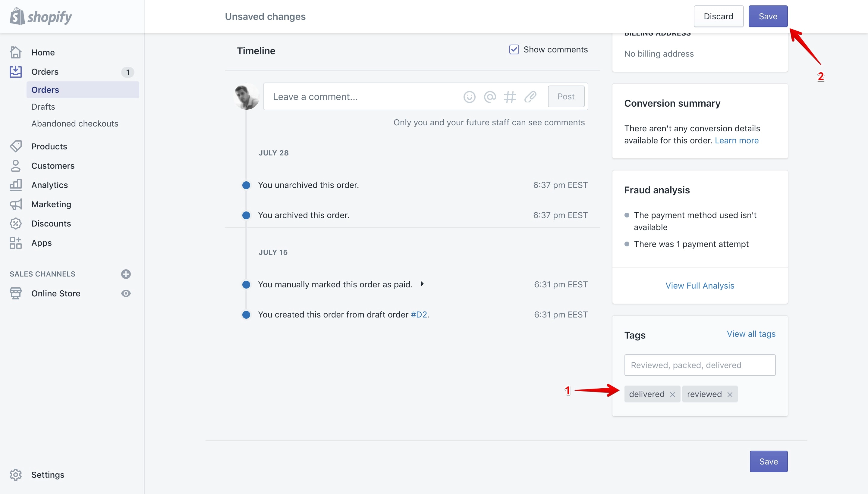Click the staff avatar photo
Image resolution: width=868 pixels, height=494 pixels.
point(247,96)
